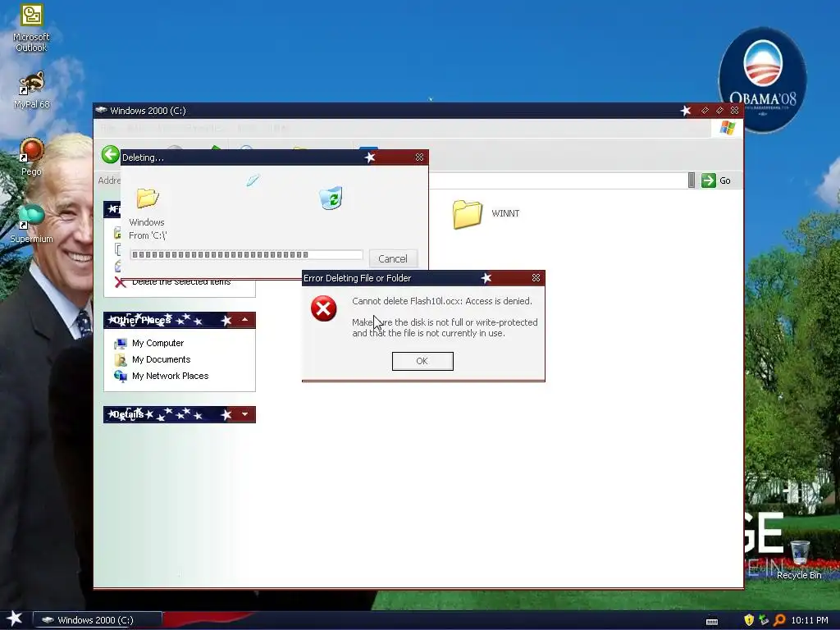
Task: Click the 10:11 PM clock
Action: coord(810,620)
